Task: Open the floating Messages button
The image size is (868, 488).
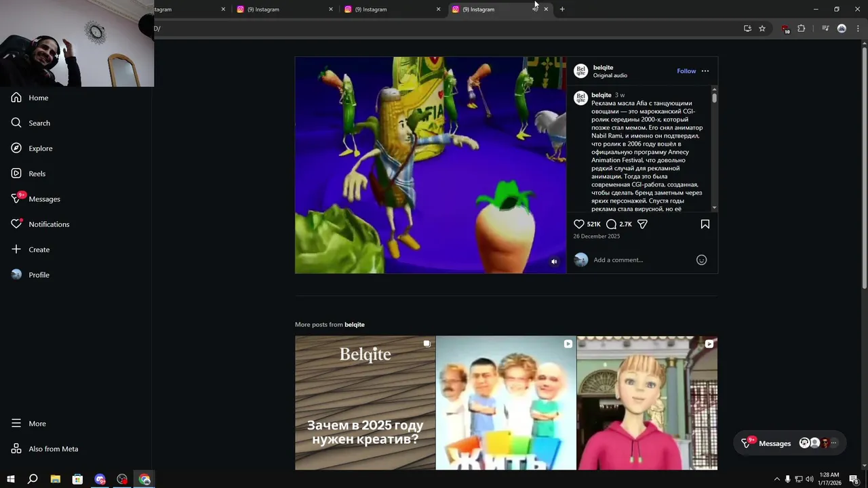Action: [x=790, y=443]
